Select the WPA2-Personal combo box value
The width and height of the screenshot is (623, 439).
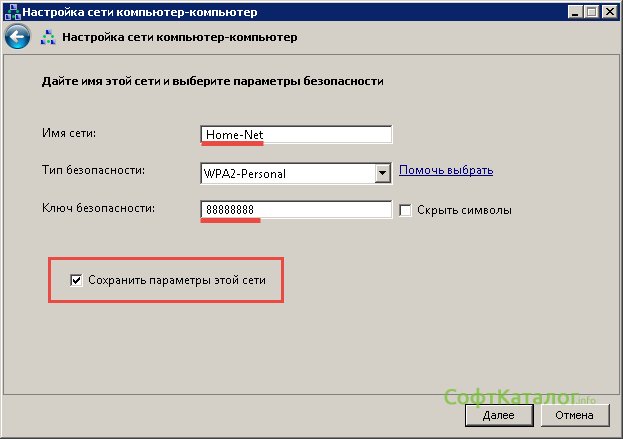tap(287, 173)
